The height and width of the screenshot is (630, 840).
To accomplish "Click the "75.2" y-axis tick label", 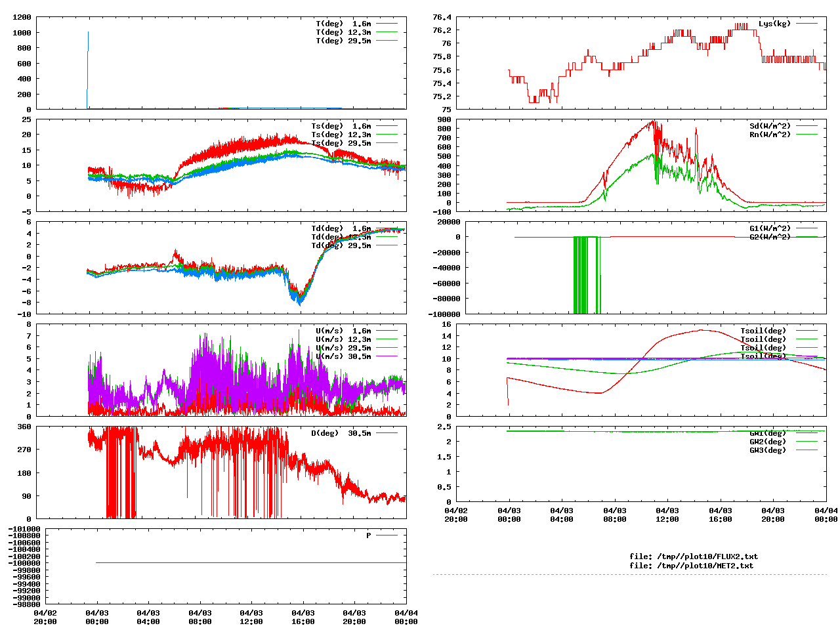I will [x=442, y=96].
